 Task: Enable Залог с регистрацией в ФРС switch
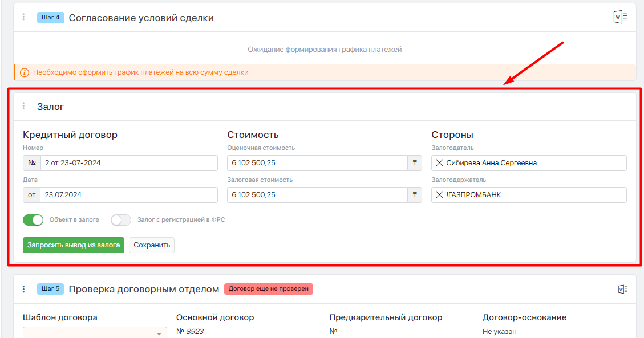point(121,220)
